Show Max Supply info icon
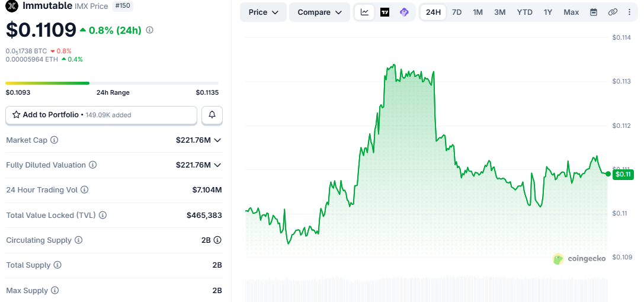 (55, 291)
